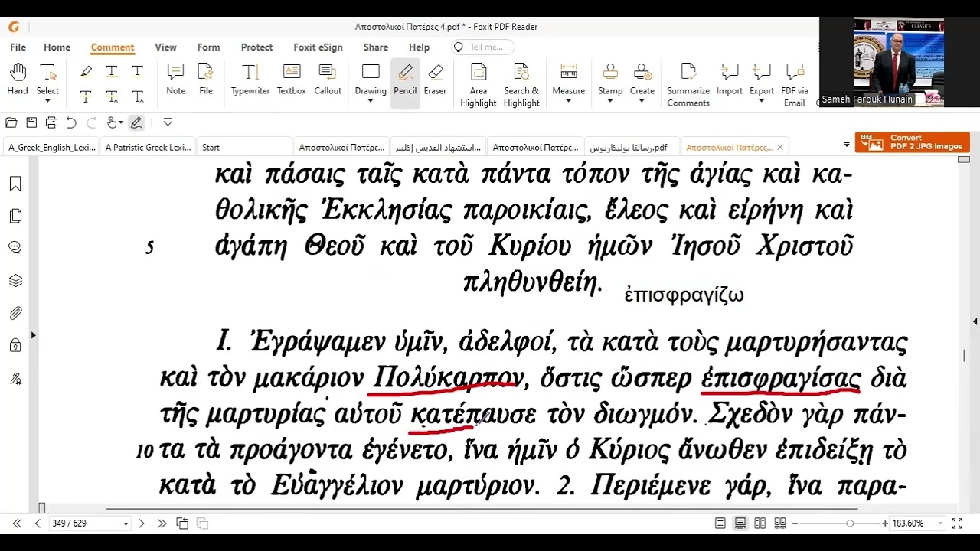Expand the Drawing tools dropdown
This screenshot has width=980, height=551.
[x=371, y=101]
